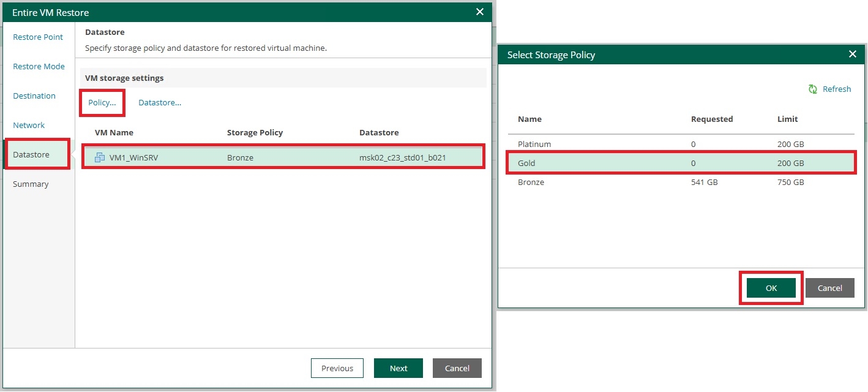Switch to the Destination step
This screenshot has width=868, height=392.
34,96
